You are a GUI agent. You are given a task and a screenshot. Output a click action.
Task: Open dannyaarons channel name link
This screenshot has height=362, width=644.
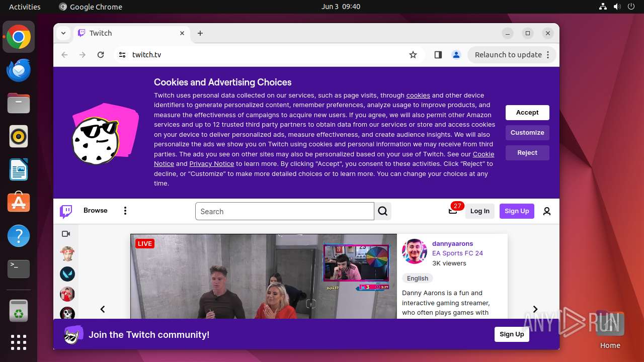coord(452,243)
